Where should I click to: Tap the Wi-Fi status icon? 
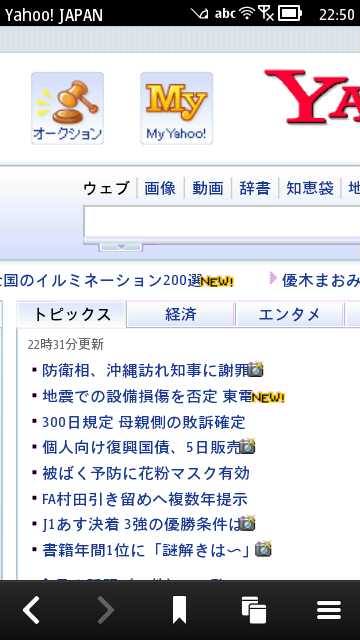point(247,13)
